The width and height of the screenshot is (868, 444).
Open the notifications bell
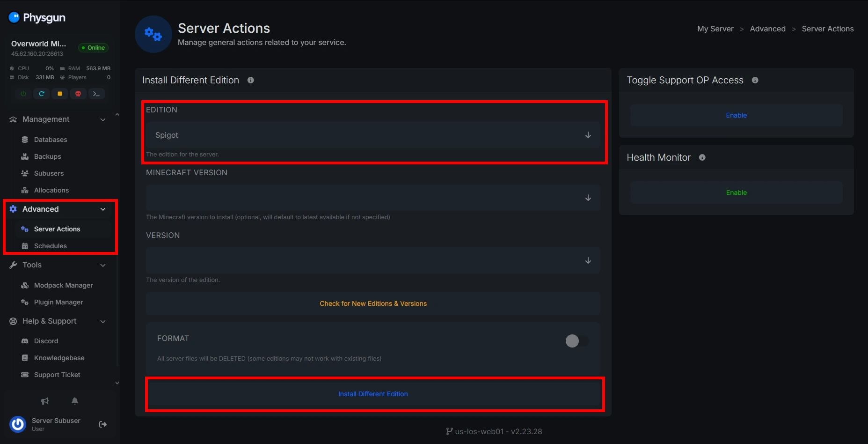[x=75, y=401]
